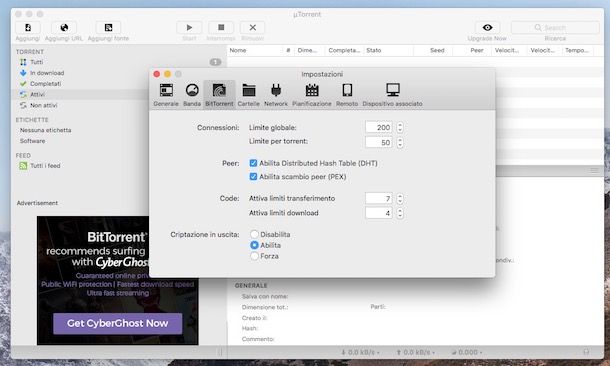
Task: Click the Limite globale value field
Action: click(379, 127)
